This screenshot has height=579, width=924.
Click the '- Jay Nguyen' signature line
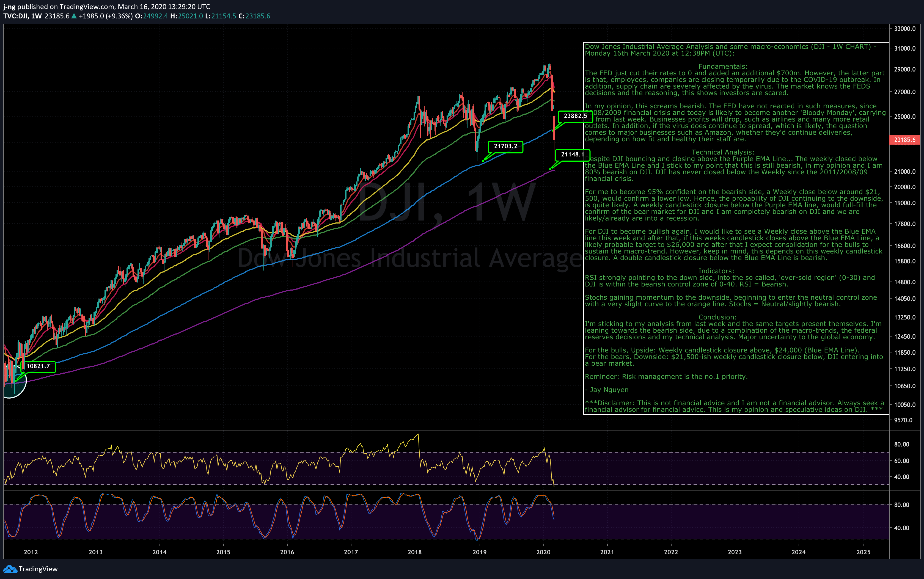click(607, 390)
